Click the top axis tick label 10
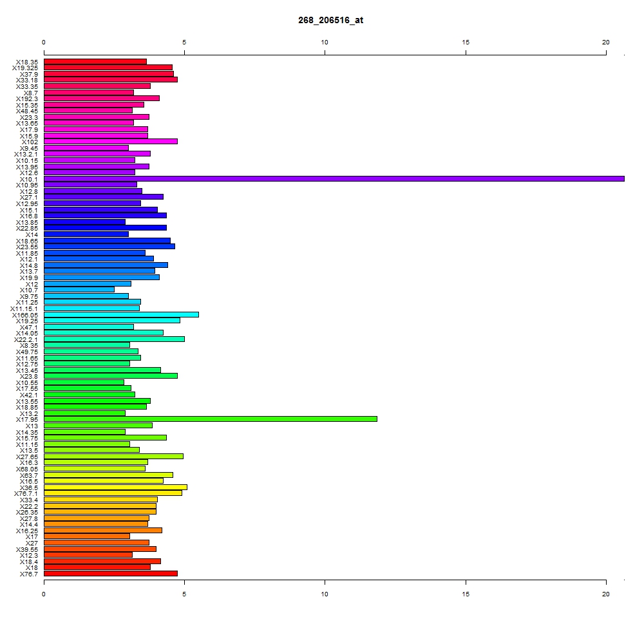 (x=325, y=43)
